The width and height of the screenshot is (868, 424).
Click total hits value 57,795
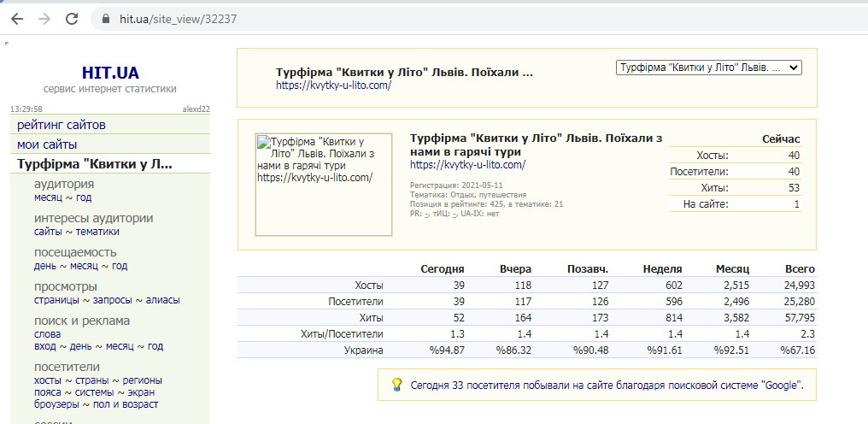coord(798,318)
